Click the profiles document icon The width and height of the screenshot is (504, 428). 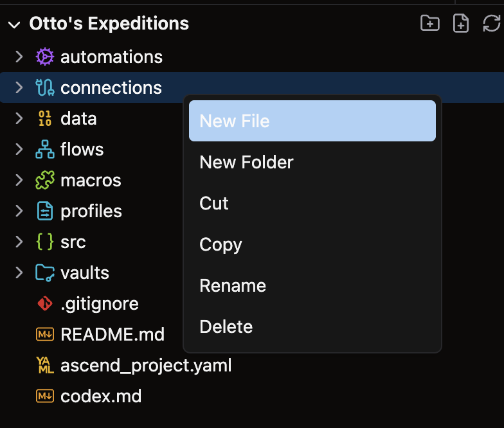[44, 211]
